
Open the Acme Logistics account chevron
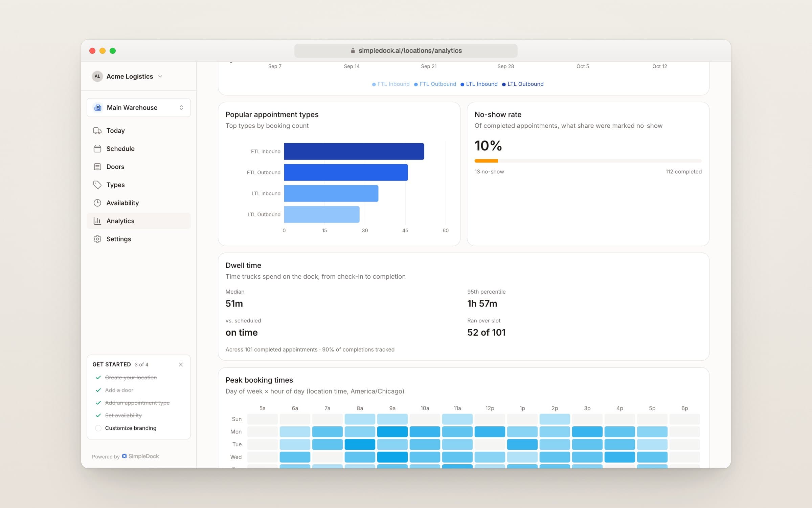(160, 77)
